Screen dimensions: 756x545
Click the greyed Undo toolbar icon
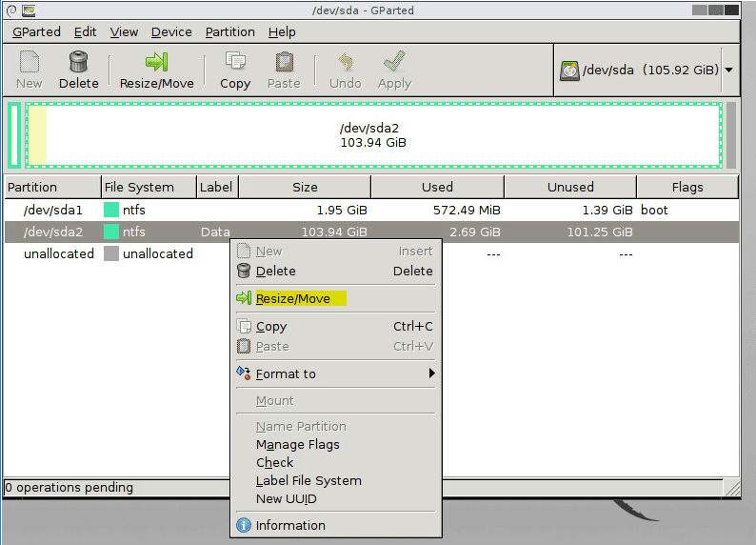pos(346,62)
